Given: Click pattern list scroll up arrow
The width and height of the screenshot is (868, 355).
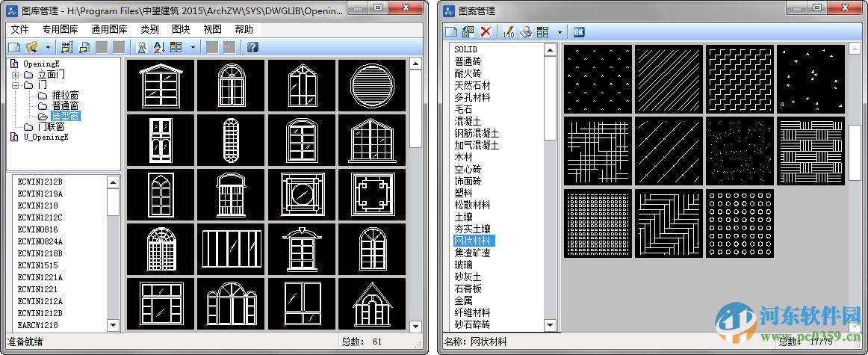Looking at the screenshot, I should pyautogui.click(x=551, y=50).
